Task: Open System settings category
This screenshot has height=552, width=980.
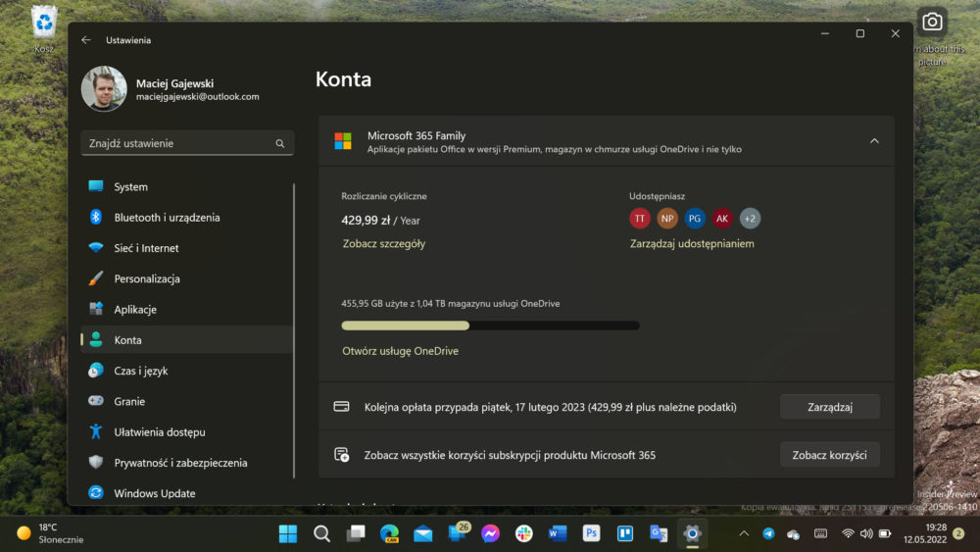Action: (x=187, y=187)
